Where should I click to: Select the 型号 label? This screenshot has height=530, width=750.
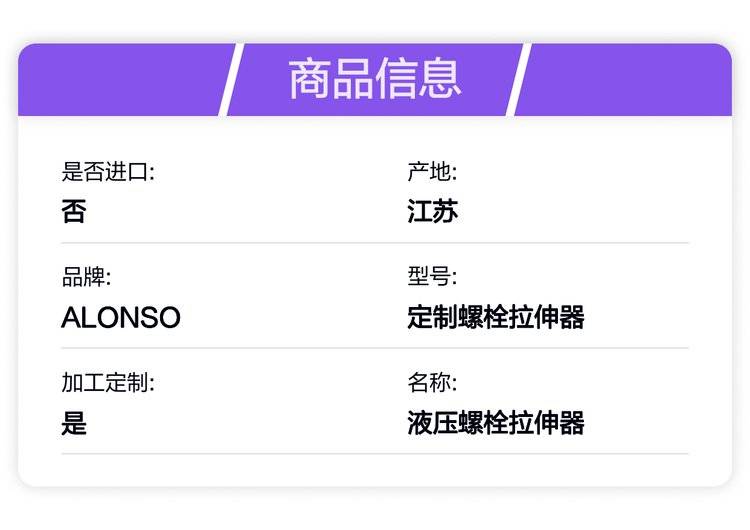pos(432,277)
